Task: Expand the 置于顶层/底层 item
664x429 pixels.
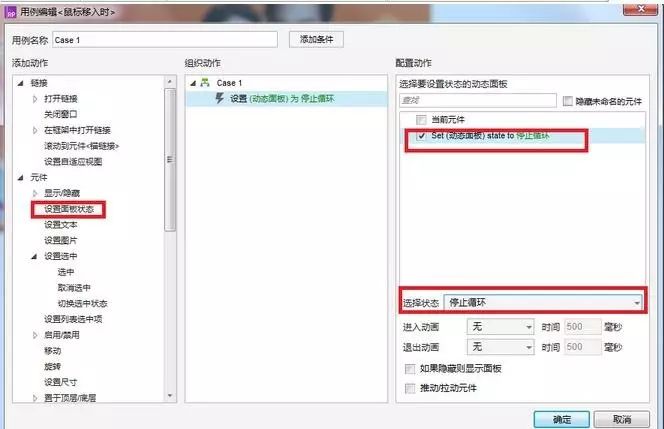Action: [35, 398]
